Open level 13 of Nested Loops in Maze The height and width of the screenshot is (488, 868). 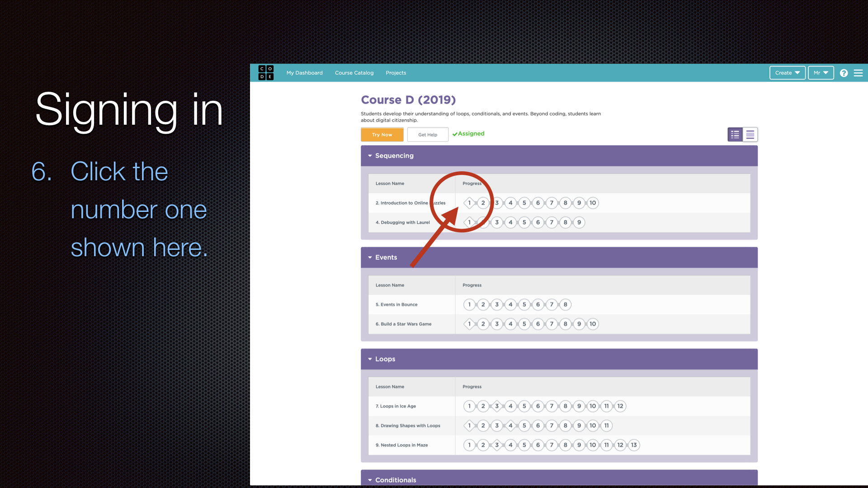tap(634, 445)
